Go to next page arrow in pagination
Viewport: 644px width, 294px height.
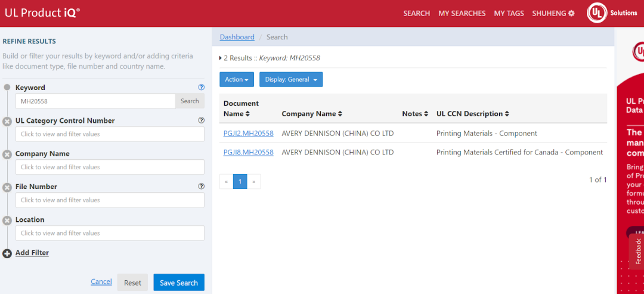(254, 181)
